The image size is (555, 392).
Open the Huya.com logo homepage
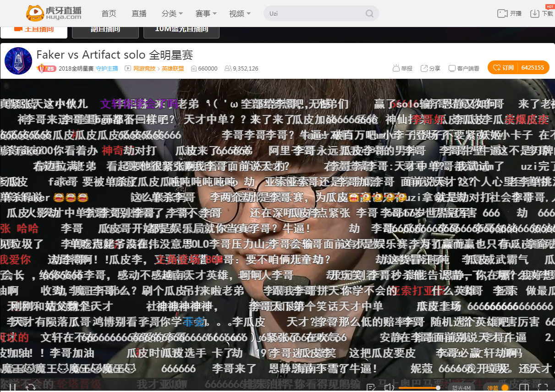point(54,13)
